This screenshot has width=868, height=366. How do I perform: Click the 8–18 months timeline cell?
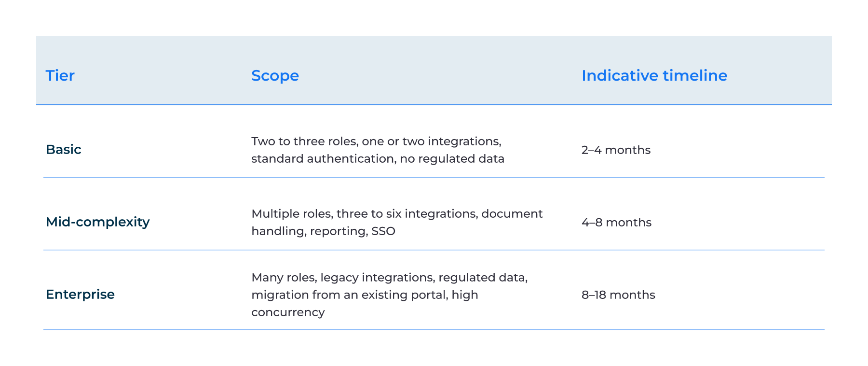pos(618,295)
